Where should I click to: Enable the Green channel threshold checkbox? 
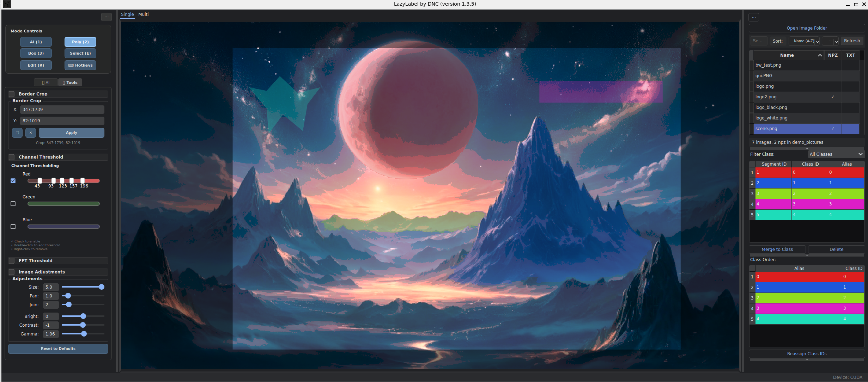pos(13,204)
